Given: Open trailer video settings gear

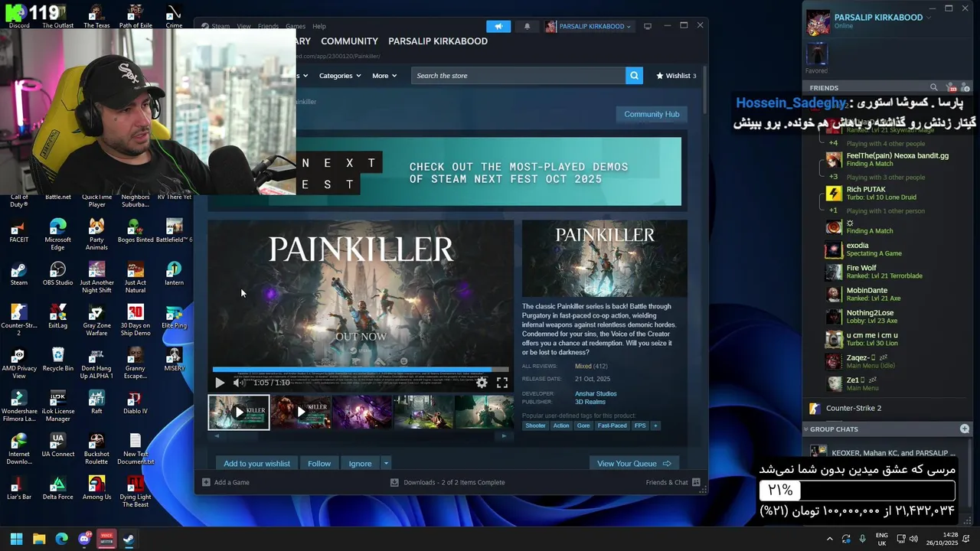Looking at the screenshot, I should click(482, 383).
